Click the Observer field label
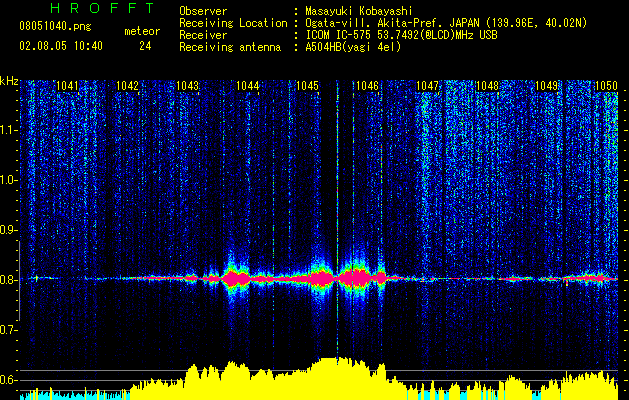The image size is (629, 400). tap(203, 11)
